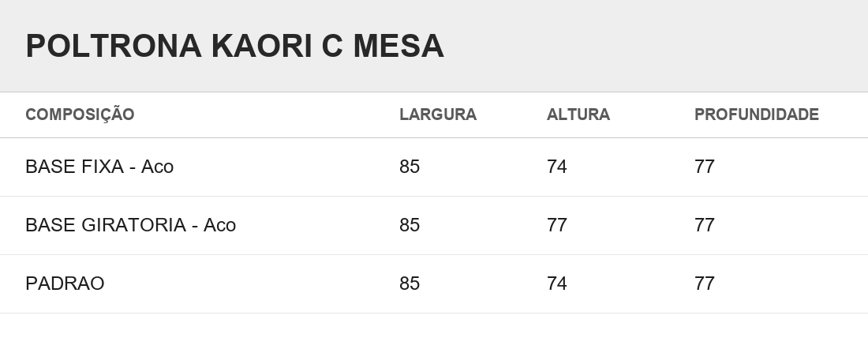Image resolution: width=868 pixels, height=338 pixels.
Task: Click the altura value 74 for PADRAO
Action: tap(557, 284)
